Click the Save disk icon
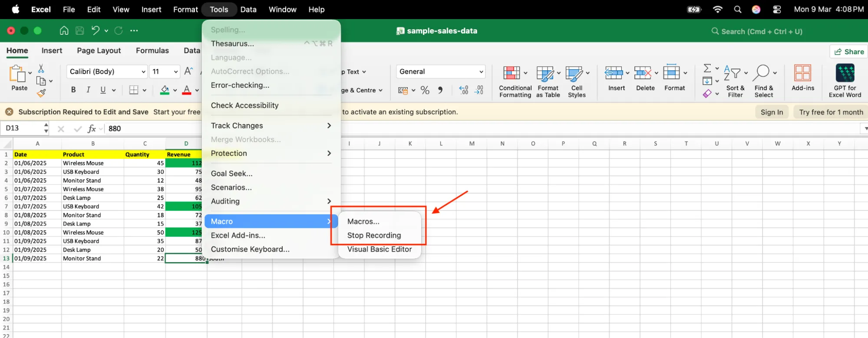Screen dimensions: 868x338 click(79, 30)
